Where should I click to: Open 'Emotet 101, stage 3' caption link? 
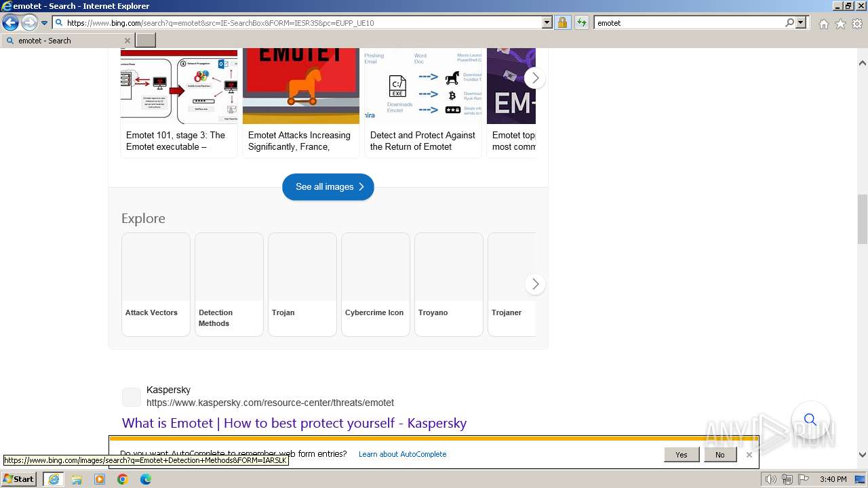[x=176, y=141]
